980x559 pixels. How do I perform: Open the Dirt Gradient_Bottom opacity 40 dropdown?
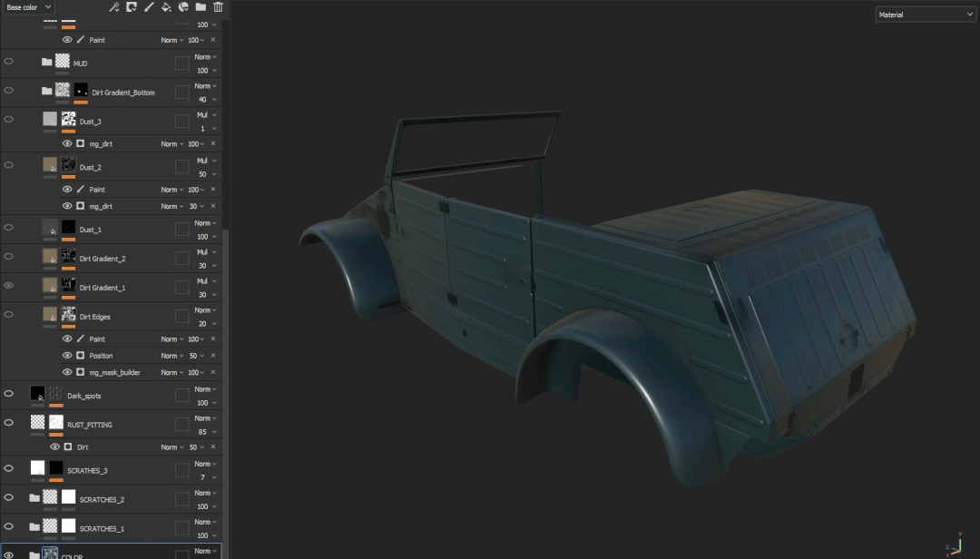pos(207,100)
